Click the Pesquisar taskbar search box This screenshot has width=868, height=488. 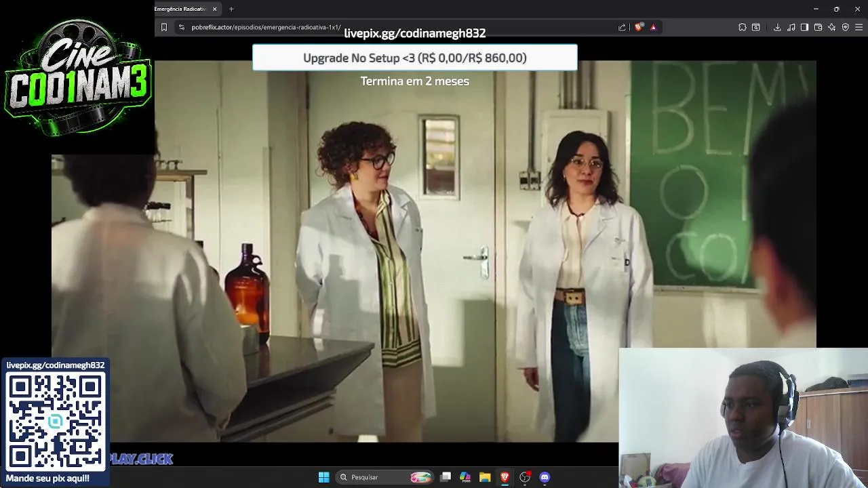(x=385, y=477)
